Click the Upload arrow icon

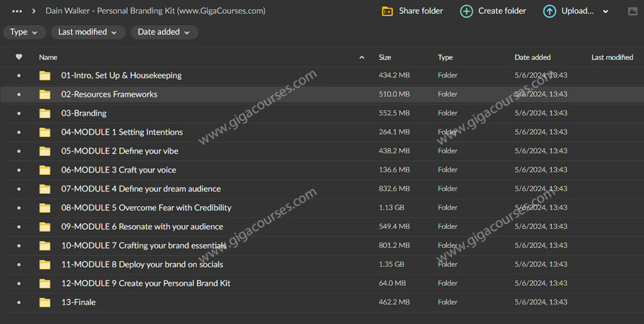tap(549, 11)
